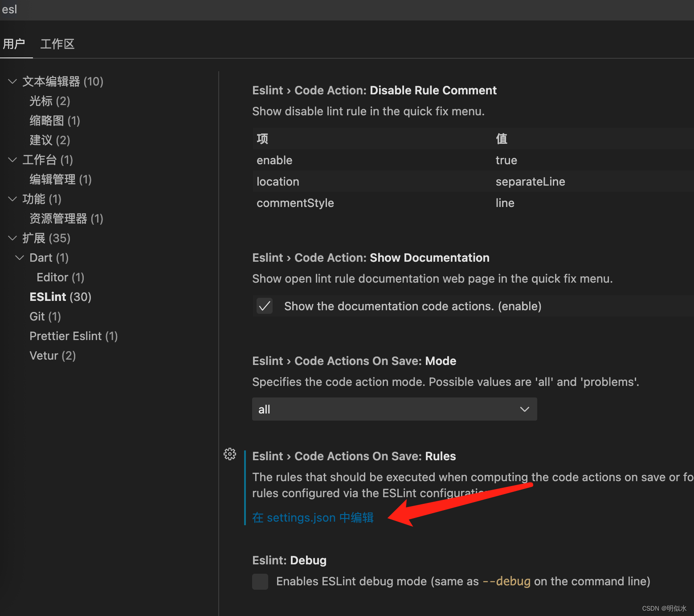Image resolution: width=694 pixels, height=616 pixels.
Task: Select Prettier Eslint (1) in the tree
Action: [73, 336]
